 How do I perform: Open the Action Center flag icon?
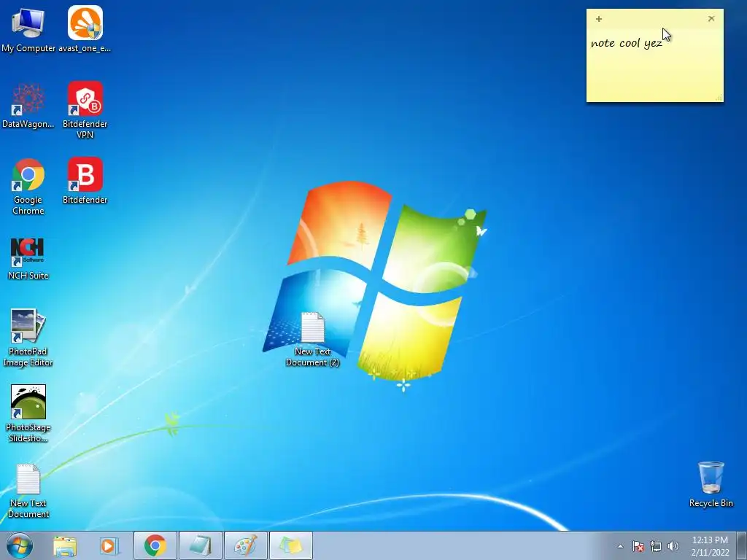(x=638, y=546)
